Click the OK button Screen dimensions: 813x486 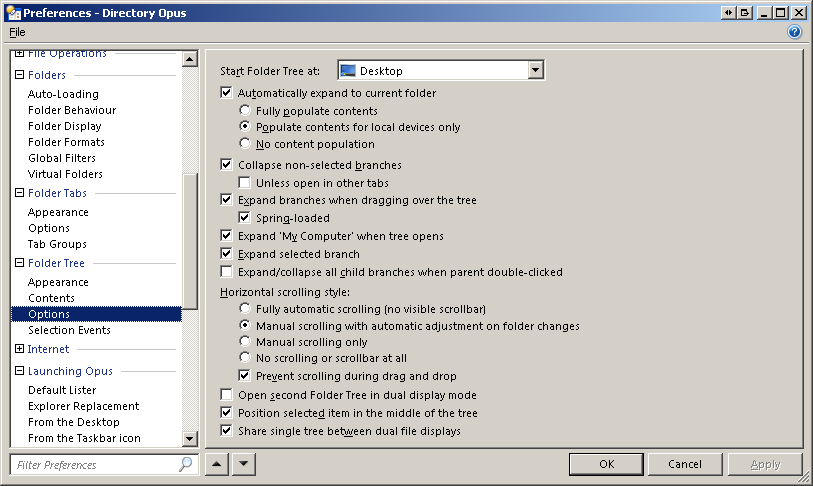tap(606, 464)
